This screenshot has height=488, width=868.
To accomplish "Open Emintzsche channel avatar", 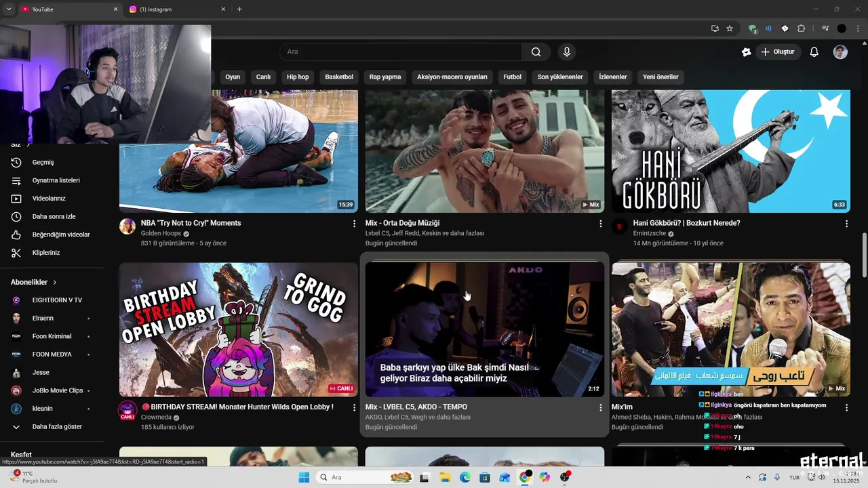I will [620, 226].
